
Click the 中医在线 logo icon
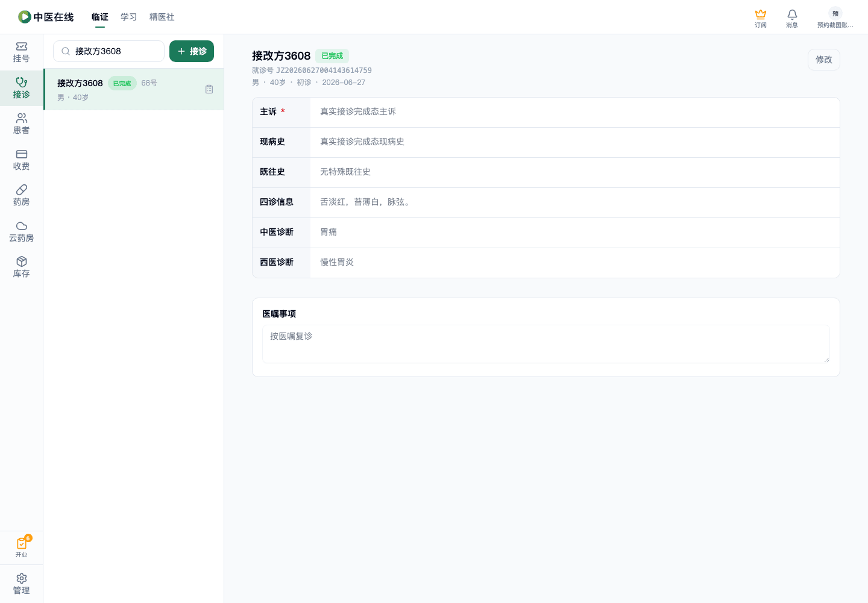point(24,17)
